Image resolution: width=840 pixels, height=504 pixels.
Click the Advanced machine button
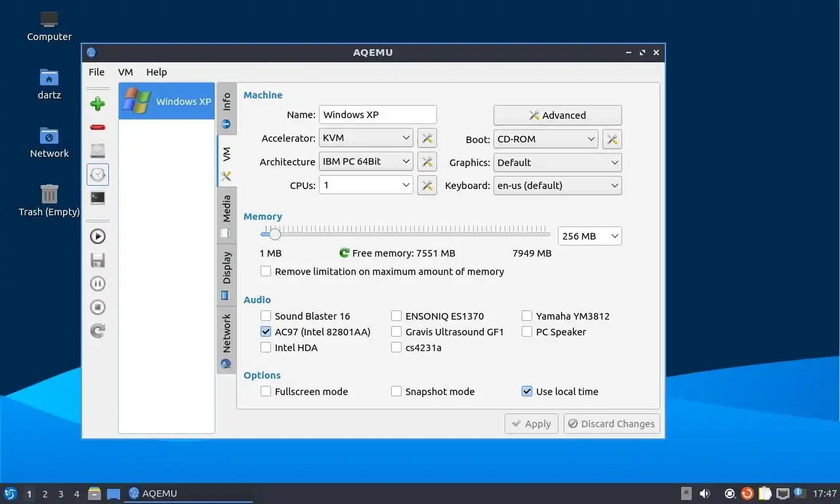coord(557,115)
